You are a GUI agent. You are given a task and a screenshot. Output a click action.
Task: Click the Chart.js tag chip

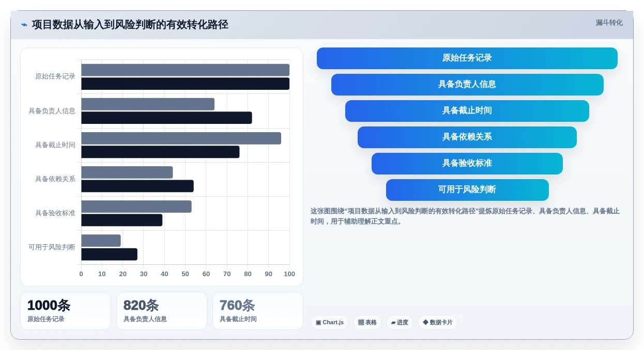click(330, 323)
